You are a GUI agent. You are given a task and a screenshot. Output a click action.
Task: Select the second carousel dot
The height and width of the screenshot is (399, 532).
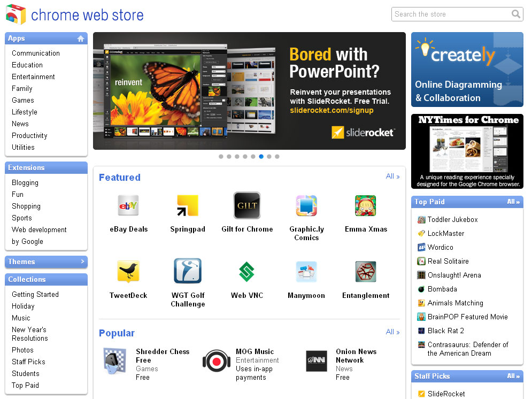tap(229, 156)
